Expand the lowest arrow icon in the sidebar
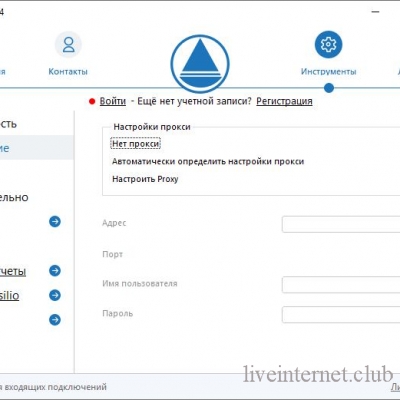 click(55, 320)
